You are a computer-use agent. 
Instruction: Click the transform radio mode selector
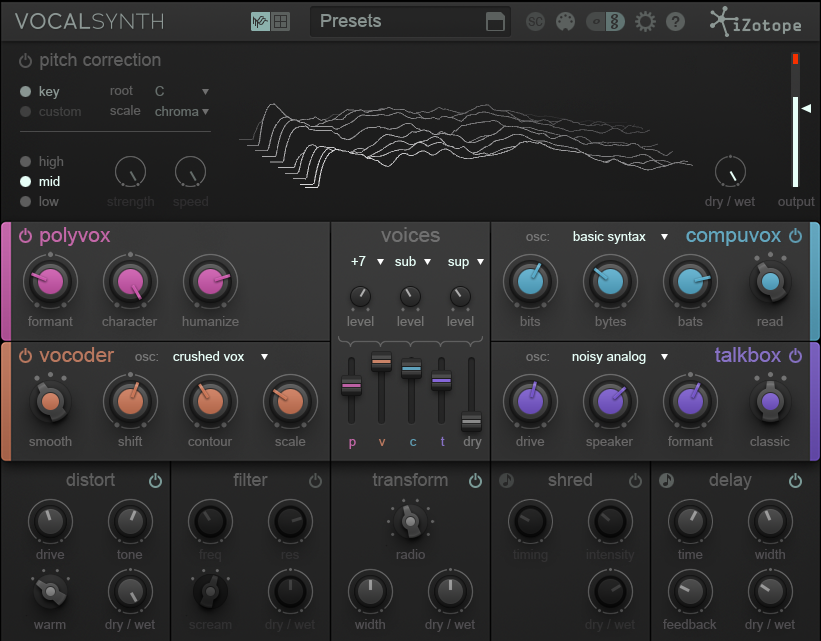coord(410,522)
